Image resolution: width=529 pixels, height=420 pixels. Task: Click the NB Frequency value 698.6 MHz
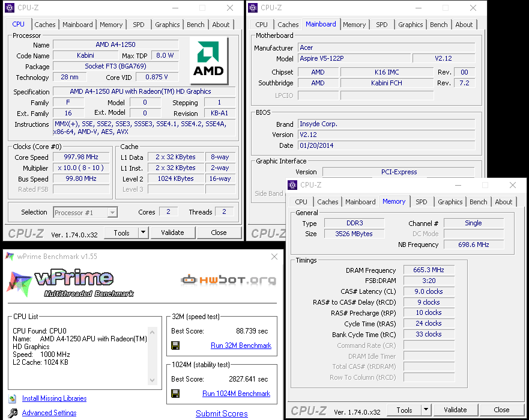[473, 245]
